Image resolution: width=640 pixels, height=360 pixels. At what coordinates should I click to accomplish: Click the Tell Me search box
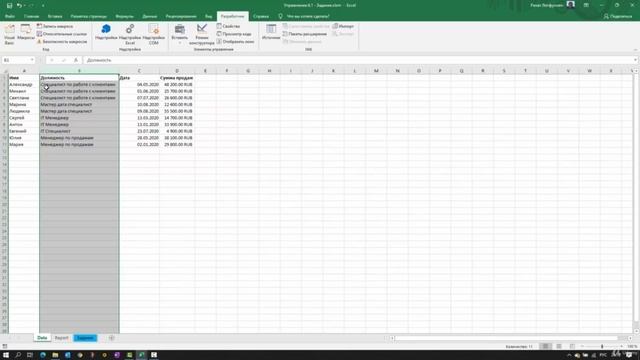point(304,16)
